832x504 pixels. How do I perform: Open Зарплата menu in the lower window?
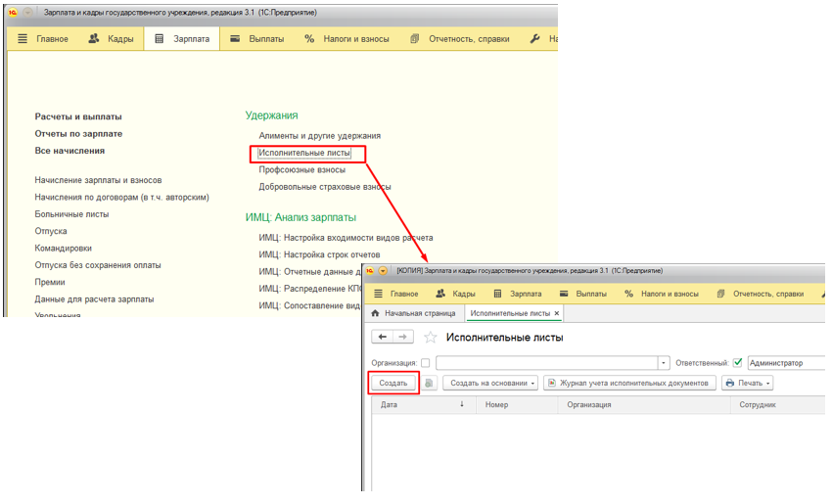click(518, 294)
